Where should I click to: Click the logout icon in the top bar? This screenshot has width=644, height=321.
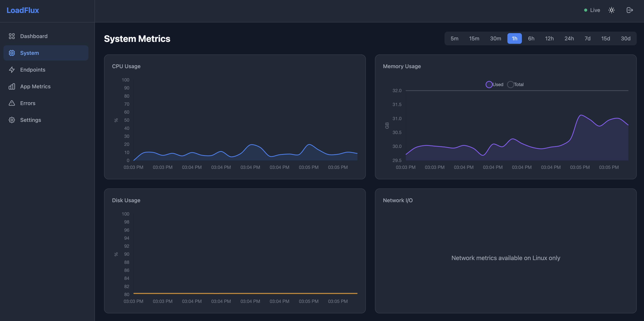(x=630, y=10)
